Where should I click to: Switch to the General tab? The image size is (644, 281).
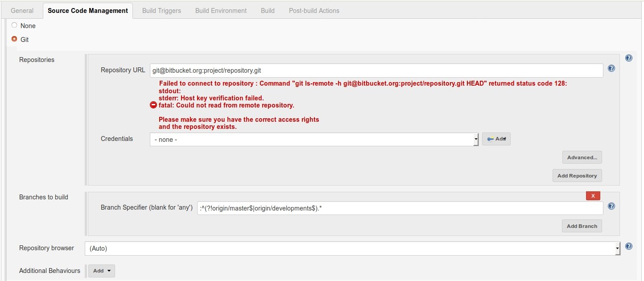pyautogui.click(x=22, y=11)
